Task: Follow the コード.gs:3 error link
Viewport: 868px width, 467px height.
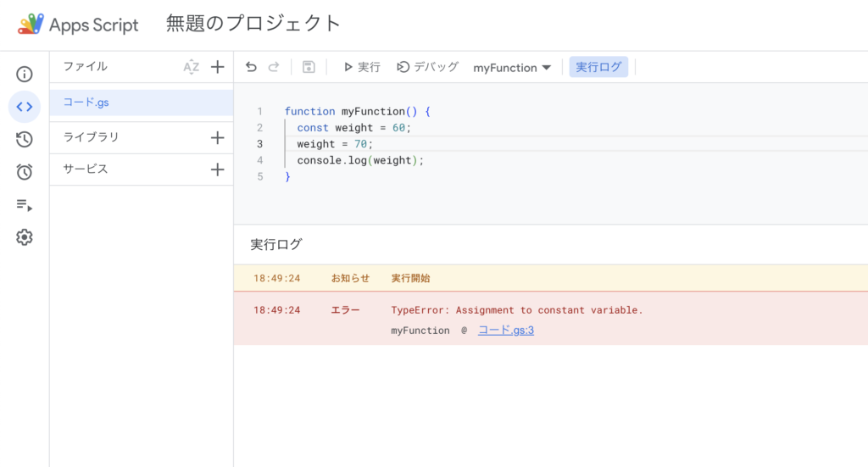Action: click(x=506, y=330)
